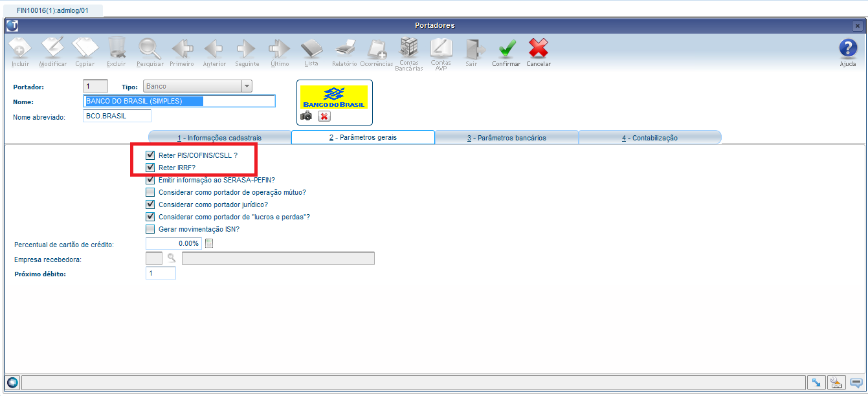Switch to Parâmetros bancários tab
This screenshot has height=396, width=868.
point(506,137)
